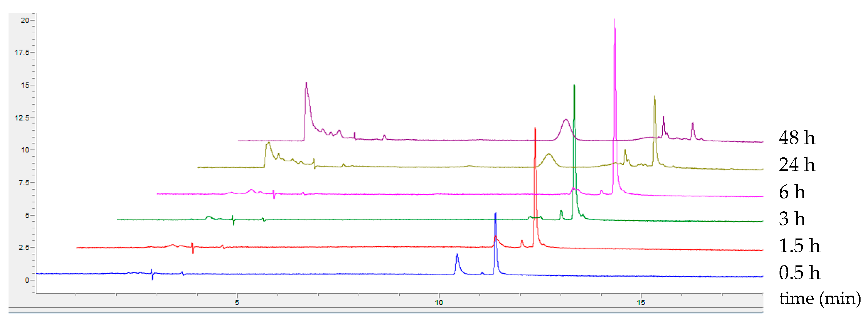Click the x-axis tick label 5
Image resolution: width=868 pixels, height=326 pixels.
(237, 302)
